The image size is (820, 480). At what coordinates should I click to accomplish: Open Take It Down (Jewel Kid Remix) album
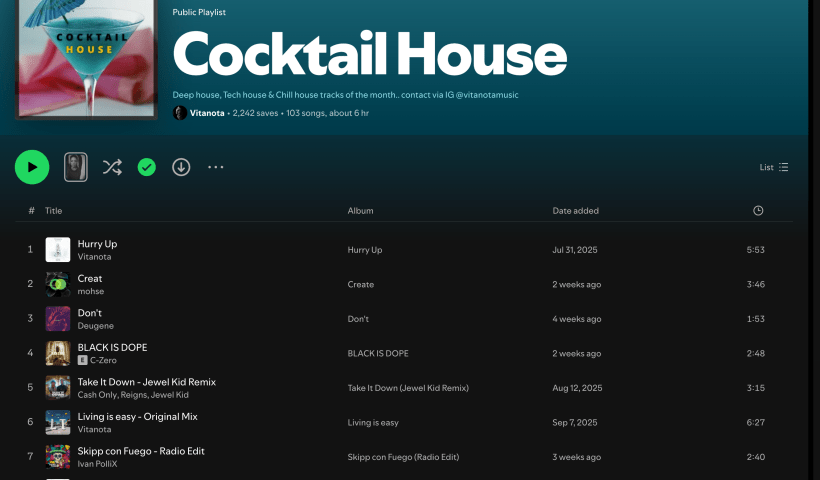click(x=408, y=388)
